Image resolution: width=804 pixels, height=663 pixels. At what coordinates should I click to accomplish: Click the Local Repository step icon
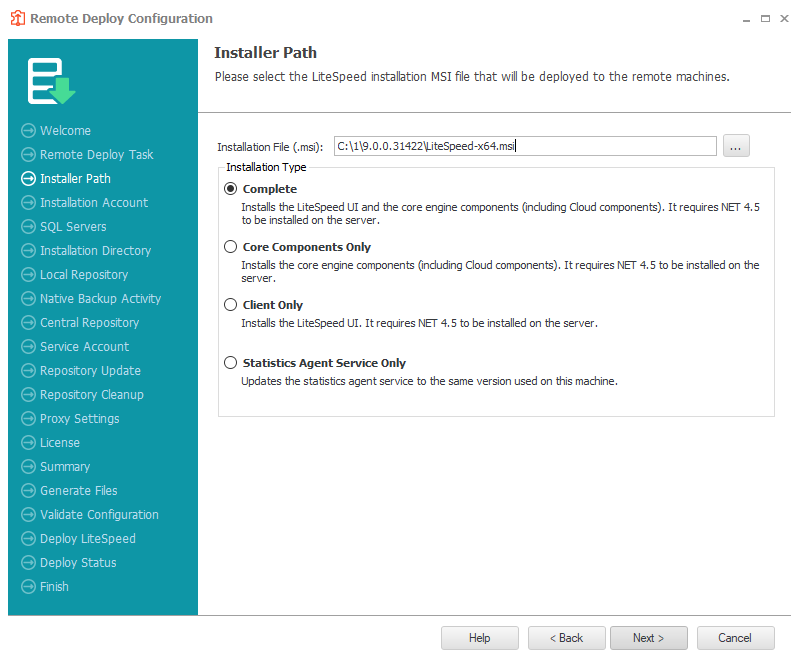click(x=28, y=275)
